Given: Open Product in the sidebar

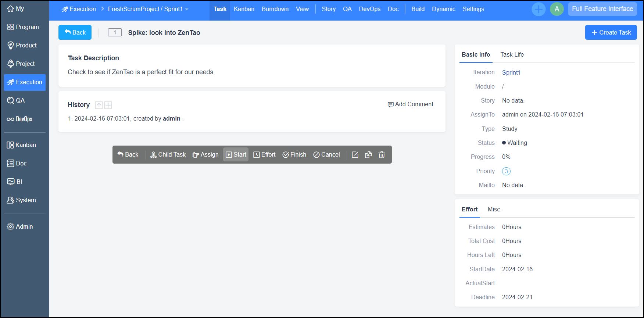Looking at the screenshot, I should click(22, 45).
